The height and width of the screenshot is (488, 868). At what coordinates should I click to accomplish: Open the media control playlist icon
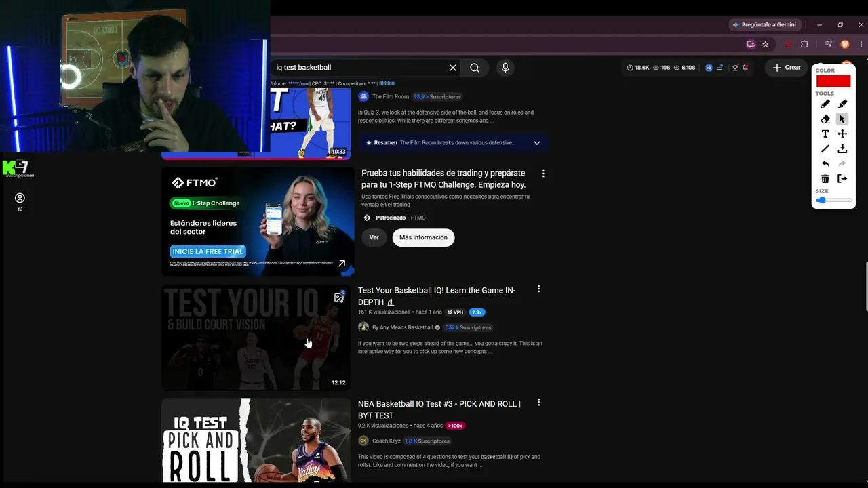(x=828, y=45)
